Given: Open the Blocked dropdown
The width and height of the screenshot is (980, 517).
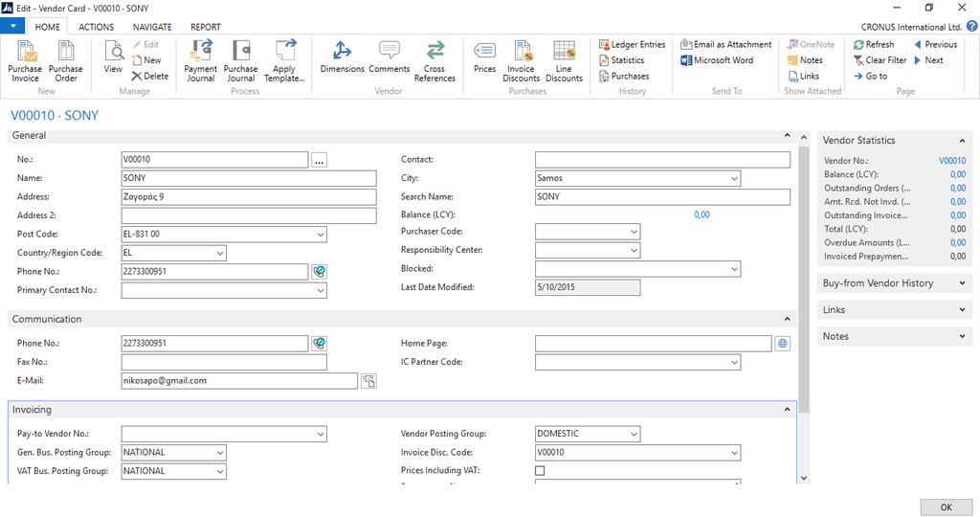Looking at the screenshot, I should point(734,269).
